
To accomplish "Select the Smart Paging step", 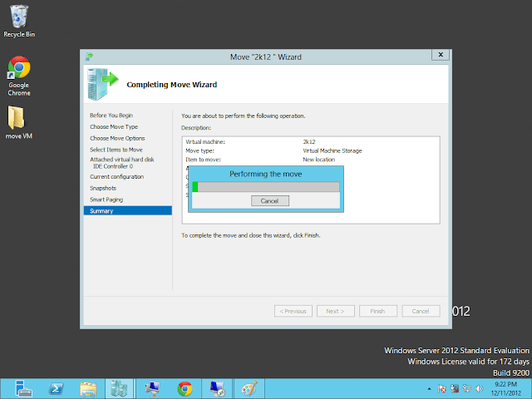I will [108, 199].
